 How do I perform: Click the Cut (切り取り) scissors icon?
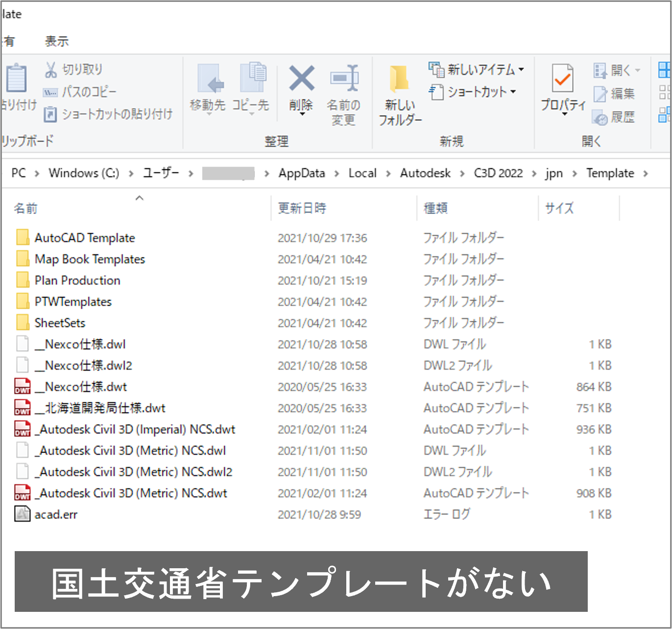pyautogui.click(x=50, y=70)
